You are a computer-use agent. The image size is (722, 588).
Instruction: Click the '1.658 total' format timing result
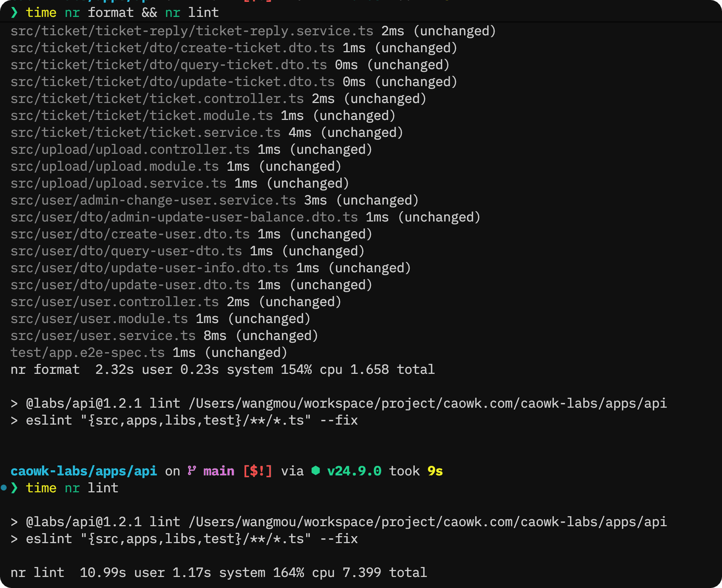click(x=392, y=369)
